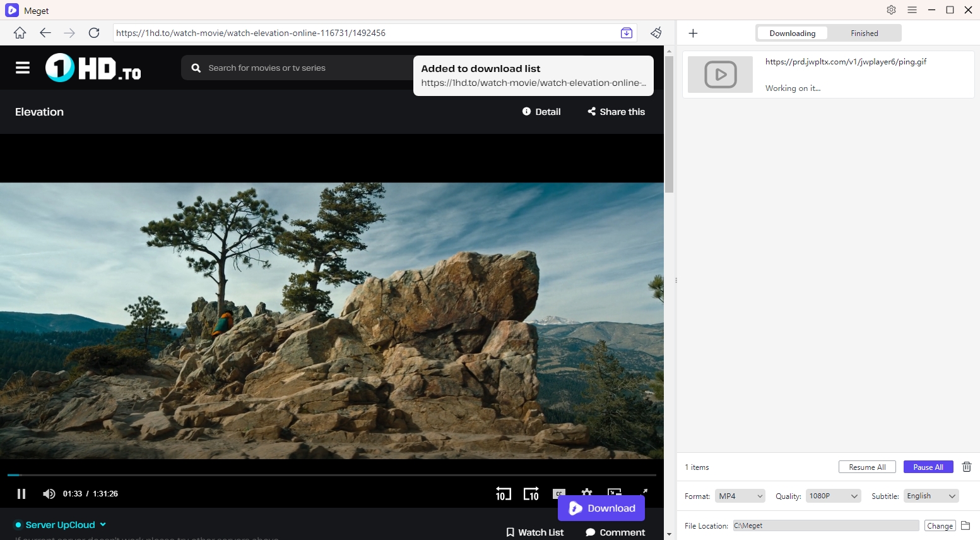The height and width of the screenshot is (540, 980).
Task: Click Change file location button
Action: 940,525
